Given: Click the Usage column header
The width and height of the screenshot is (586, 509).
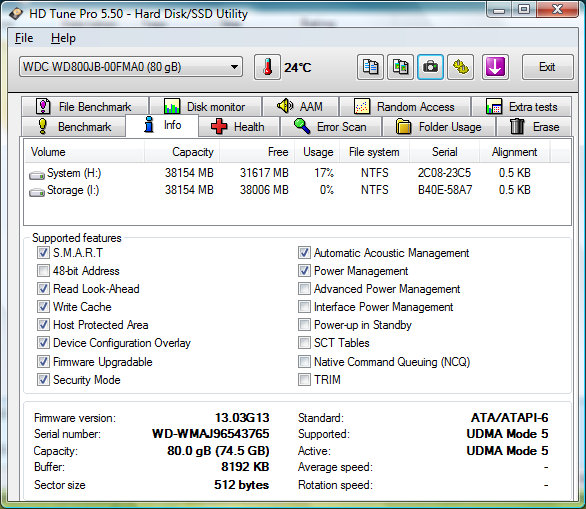Looking at the screenshot, I should click(317, 152).
